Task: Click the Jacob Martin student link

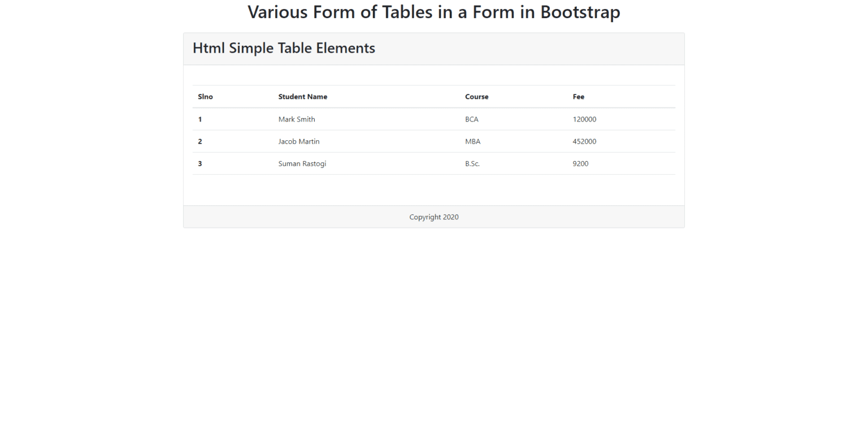Action: [299, 141]
